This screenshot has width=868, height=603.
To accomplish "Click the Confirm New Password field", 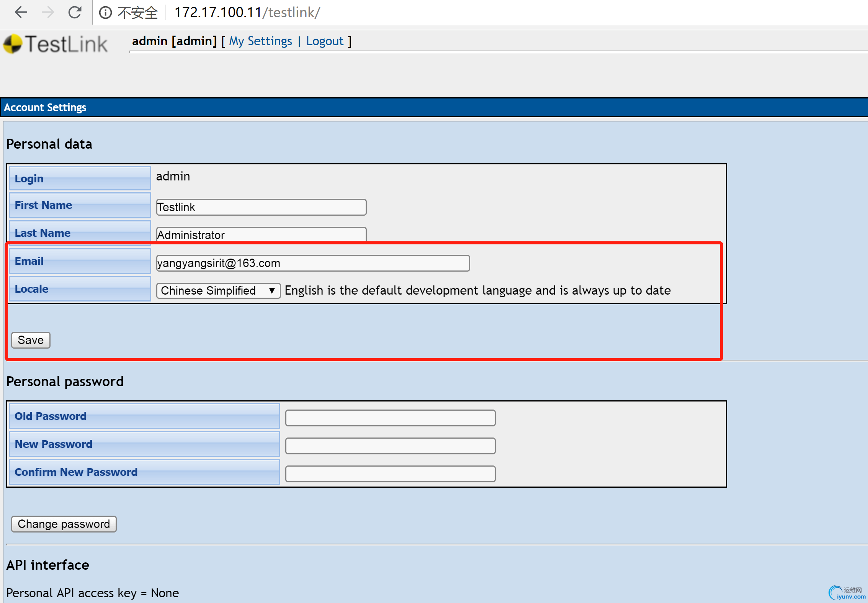I will point(390,474).
